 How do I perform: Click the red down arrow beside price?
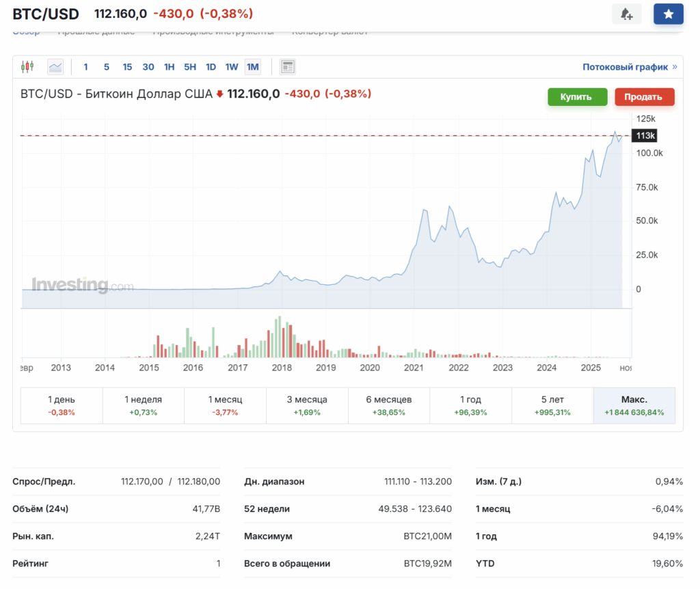coord(219,94)
